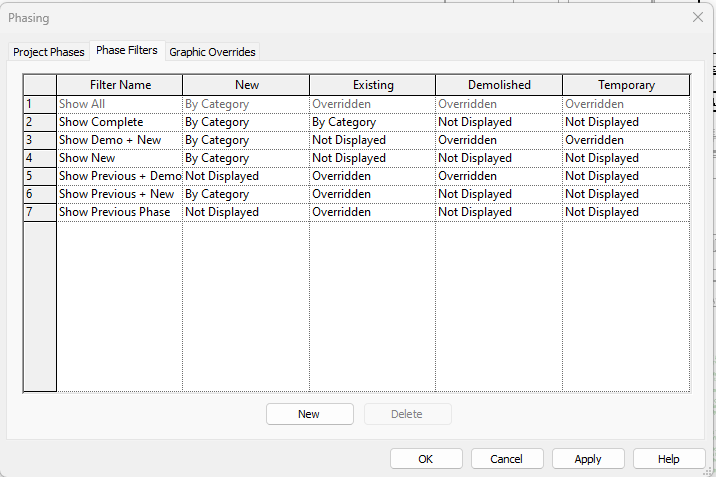Click the Existing column header
The height and width of the screenshot is (477, 716).
[x=373, y=85]
